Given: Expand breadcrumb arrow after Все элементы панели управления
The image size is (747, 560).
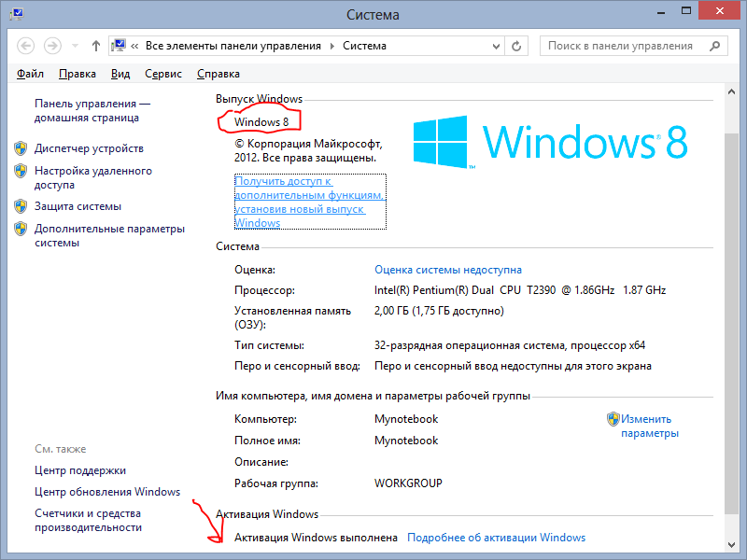Looking at the screenshot, I should pos(332,46).
